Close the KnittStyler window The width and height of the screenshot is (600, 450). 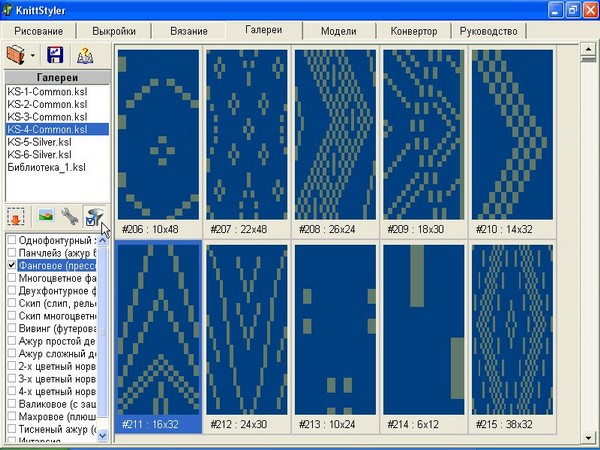[590, 10]
